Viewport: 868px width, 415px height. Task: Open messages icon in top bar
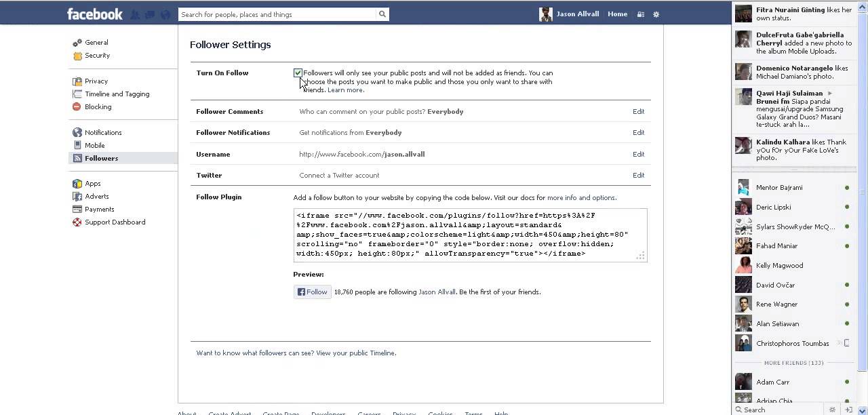point(150,14)
